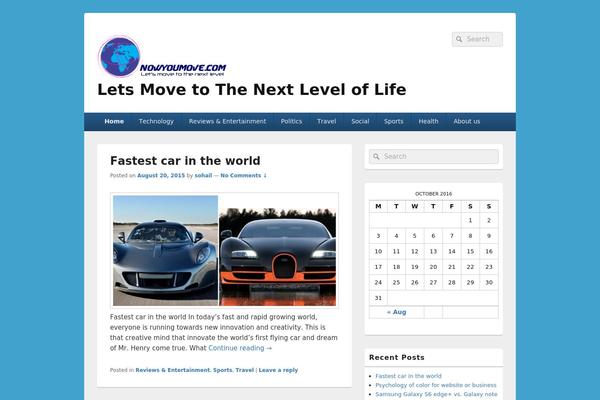This screenshot has width=600, height=400.
Task: Open the Technology menu item
Action: (156, 121)
